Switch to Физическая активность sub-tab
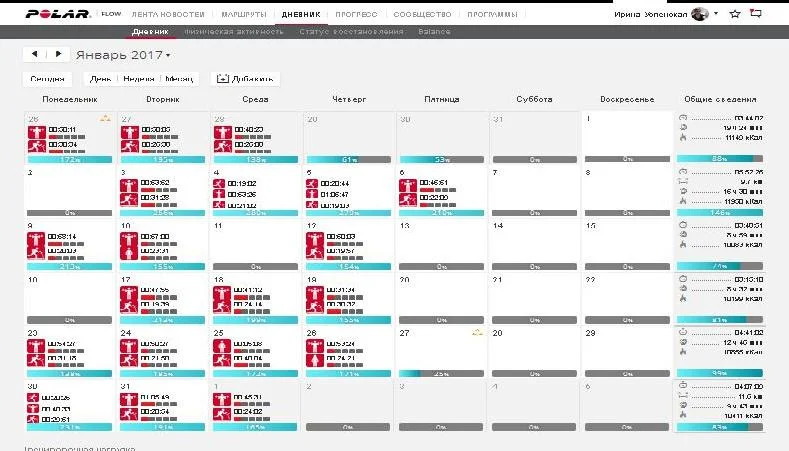 234,31
